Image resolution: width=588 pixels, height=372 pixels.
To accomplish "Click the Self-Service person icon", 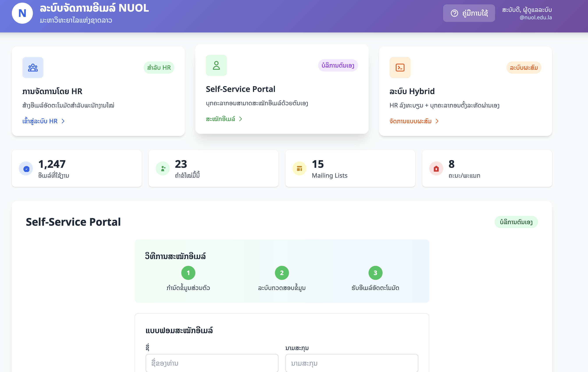I will tap(216, 65).
